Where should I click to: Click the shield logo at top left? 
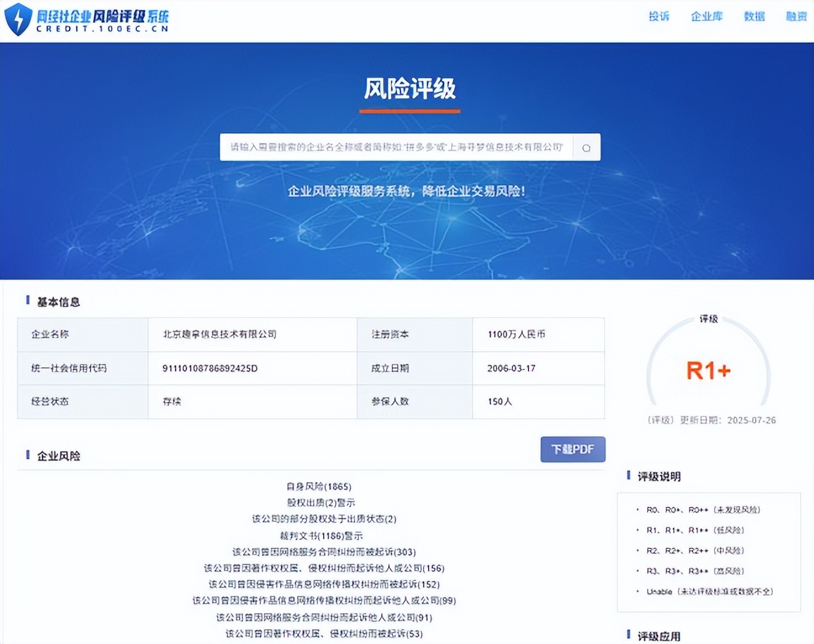(x=18, y=19)
